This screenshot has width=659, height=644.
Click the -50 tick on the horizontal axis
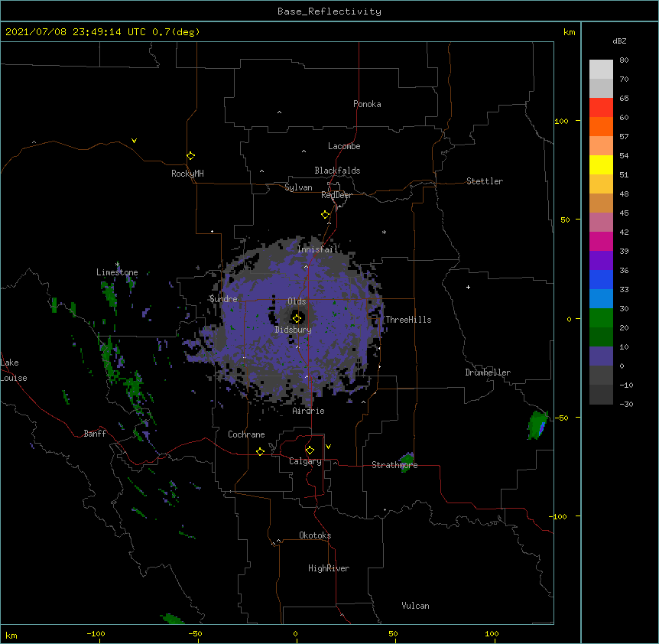pyautogui.click(x=195, y=633)
